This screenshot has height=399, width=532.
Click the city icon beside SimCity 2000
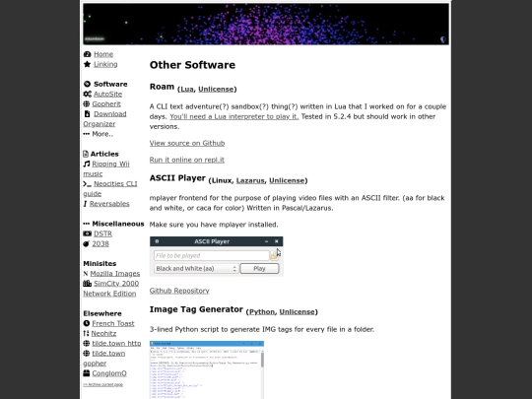(x=88, y=284)
